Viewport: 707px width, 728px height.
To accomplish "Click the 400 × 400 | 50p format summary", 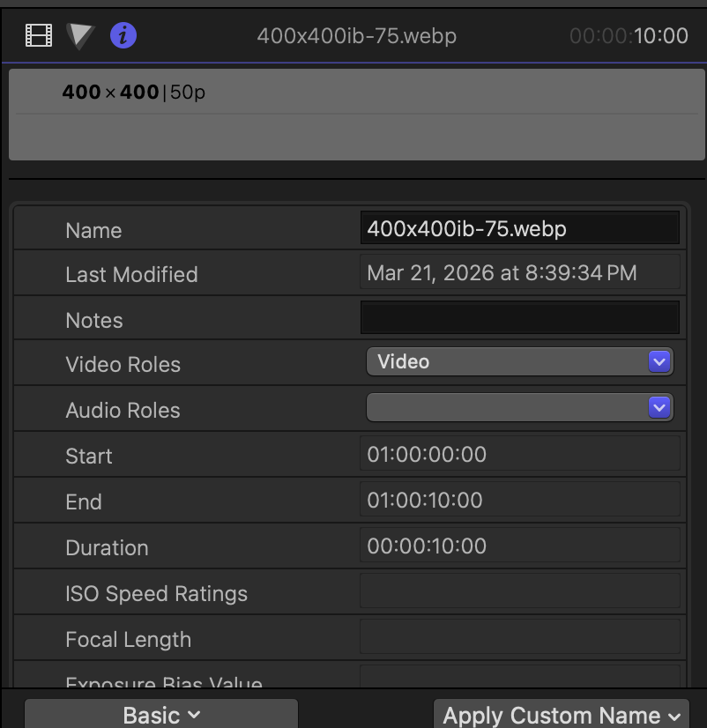I will tap(134, 92).
